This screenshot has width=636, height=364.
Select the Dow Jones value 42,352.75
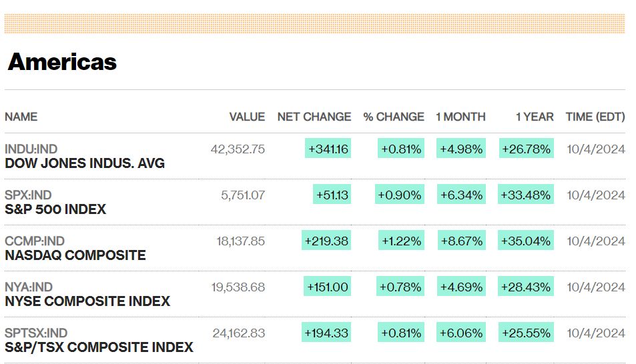[x=238, y=149]
